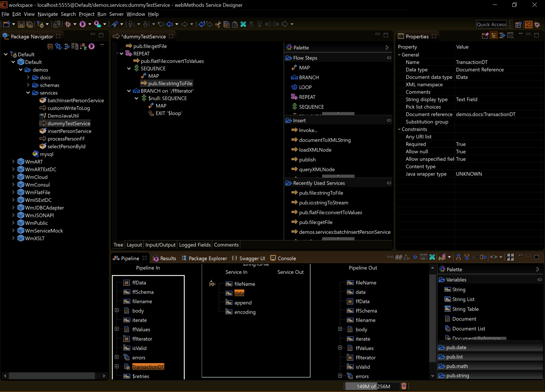The height and width of the screenshot is (392, 545).
Task: Expand TransactionDT in Pipeline In
Action: coord(117,366)
